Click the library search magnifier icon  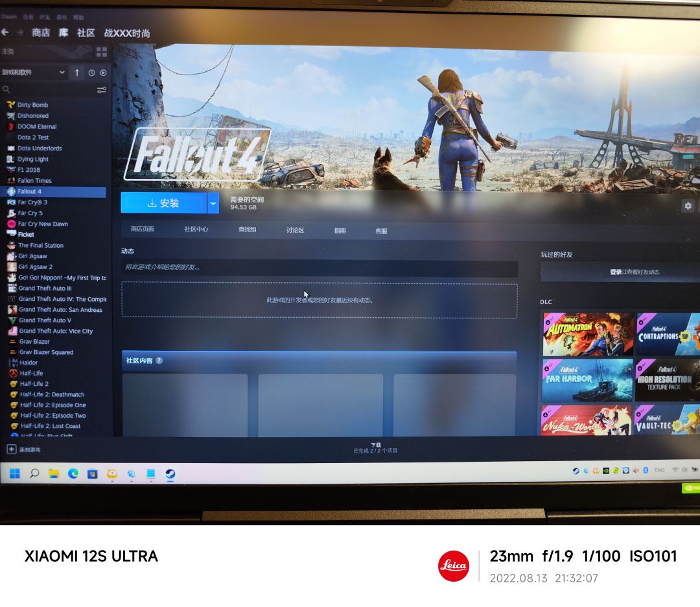(x=6, y=89)
